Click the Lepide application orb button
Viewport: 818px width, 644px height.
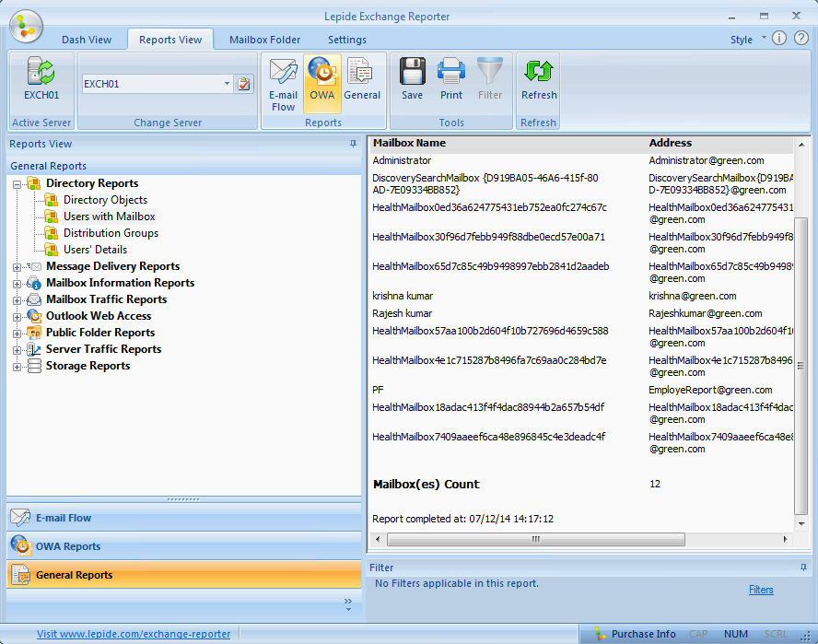point(26,26)
